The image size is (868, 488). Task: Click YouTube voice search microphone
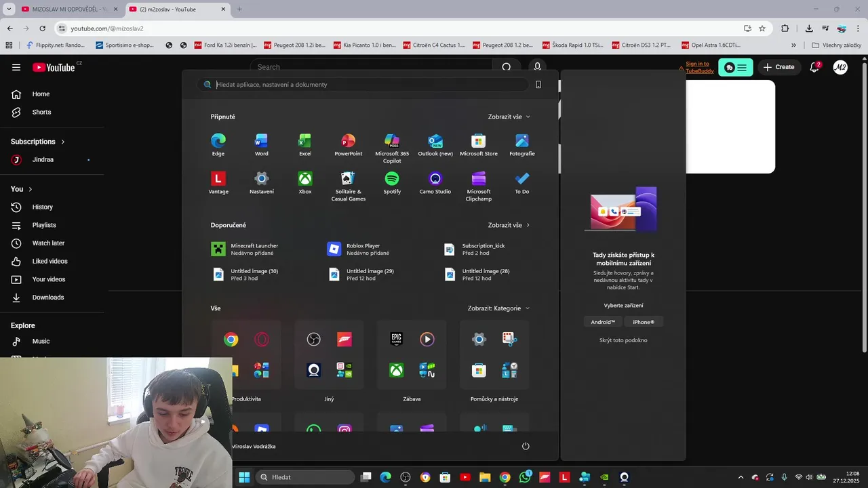tap(538, 67)
